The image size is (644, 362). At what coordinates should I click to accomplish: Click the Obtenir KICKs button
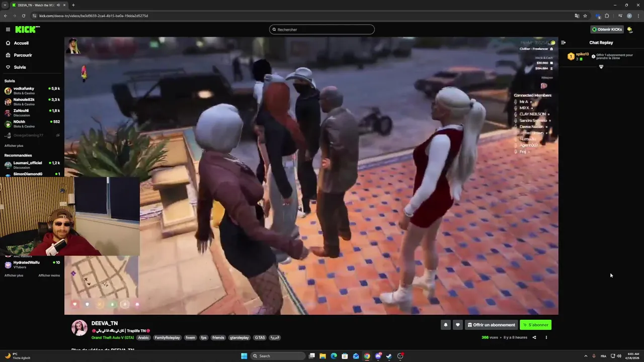(607, 30)
